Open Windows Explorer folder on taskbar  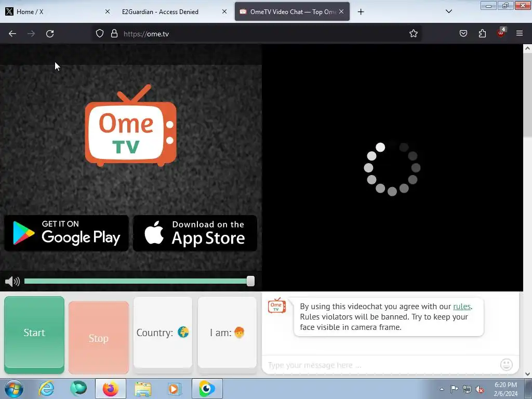143,389
